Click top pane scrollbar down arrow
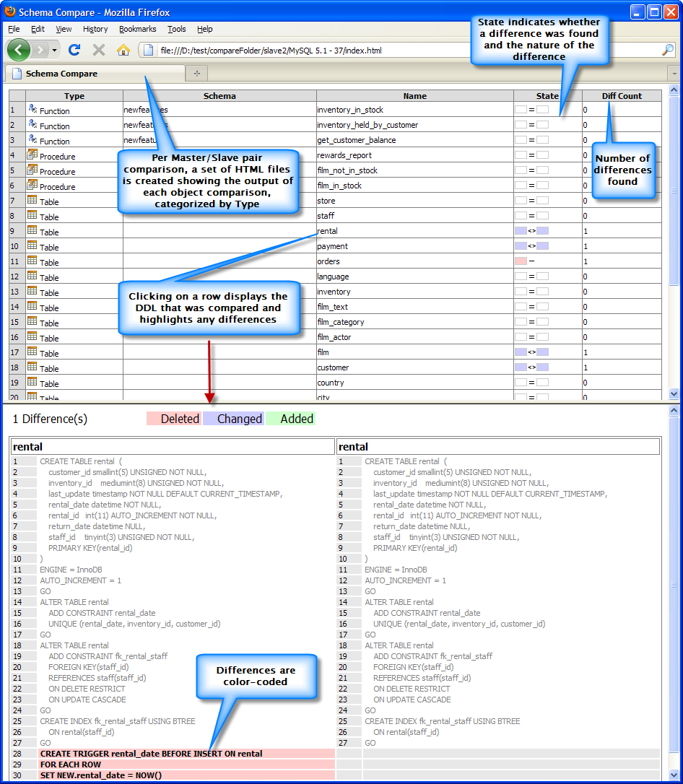This screenshot has height=784, width=683. [674, 393]
